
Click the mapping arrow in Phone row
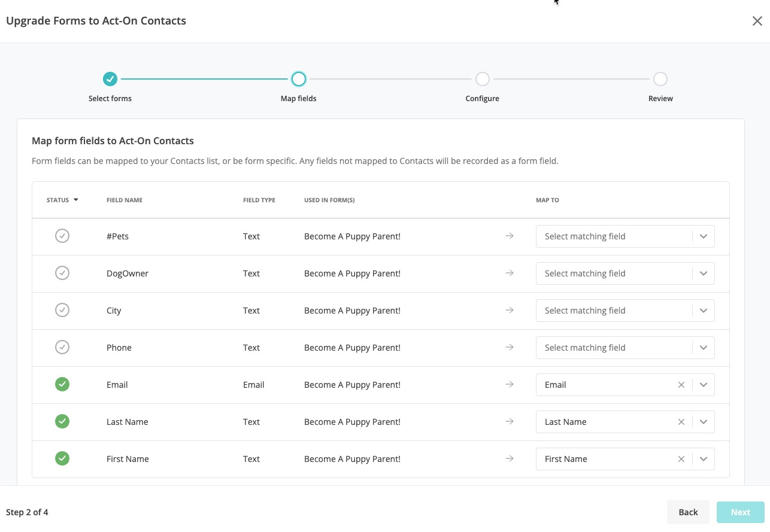[x=510, y=348]
